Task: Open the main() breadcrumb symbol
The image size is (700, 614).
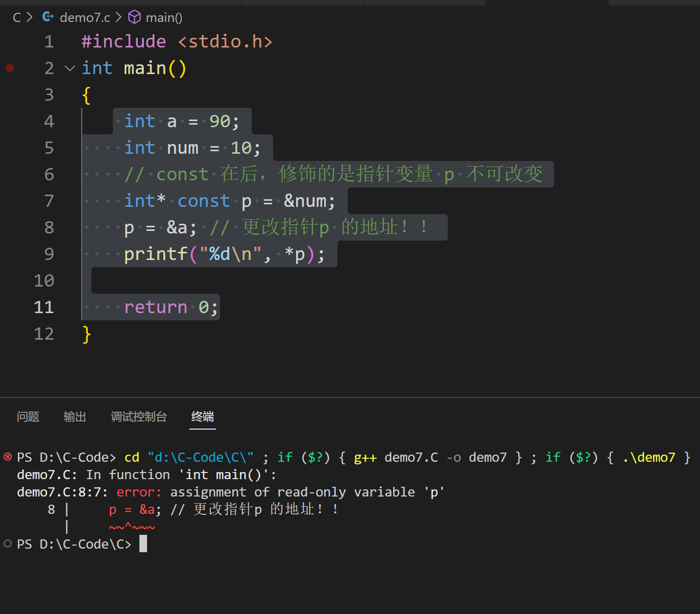Action: click(164, 17)
